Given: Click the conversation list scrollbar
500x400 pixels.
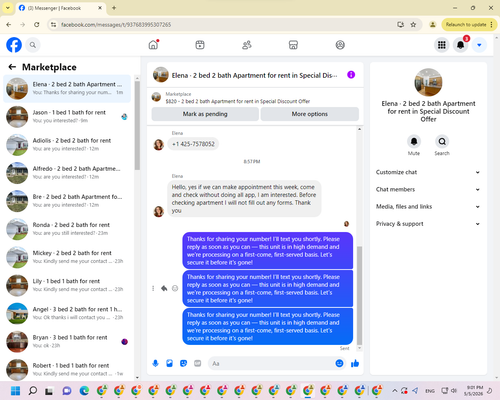Looking at the screenshot, I should point(137,126).
